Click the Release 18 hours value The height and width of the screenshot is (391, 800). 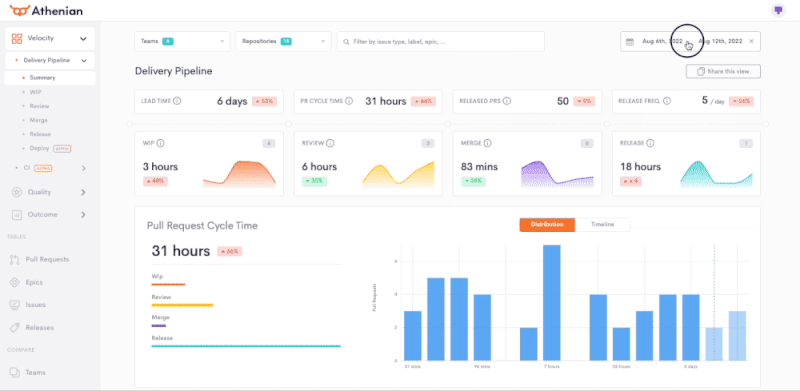[640, 167]
